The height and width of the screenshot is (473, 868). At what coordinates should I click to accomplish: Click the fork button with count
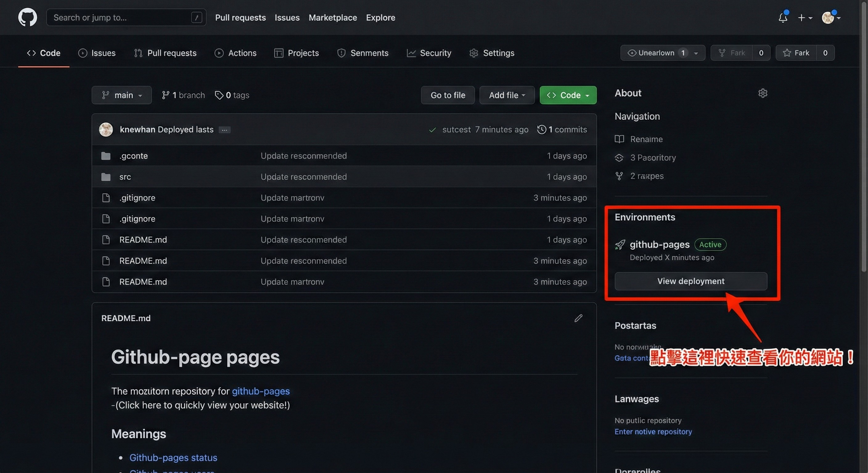731,53
